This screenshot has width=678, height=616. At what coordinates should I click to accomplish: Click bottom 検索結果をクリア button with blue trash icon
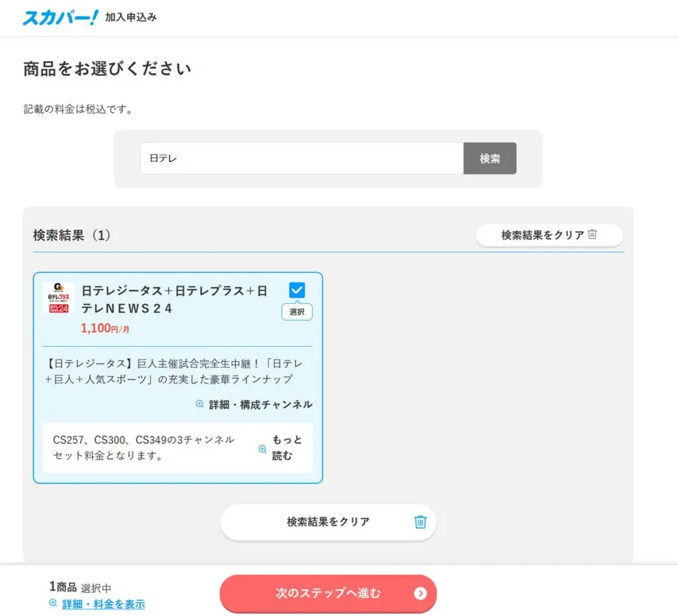coord(328,522)
